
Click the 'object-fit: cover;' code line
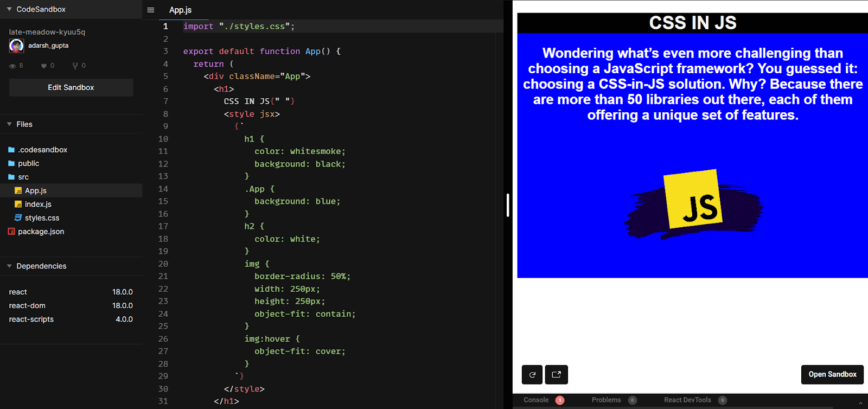pos(300,351)
